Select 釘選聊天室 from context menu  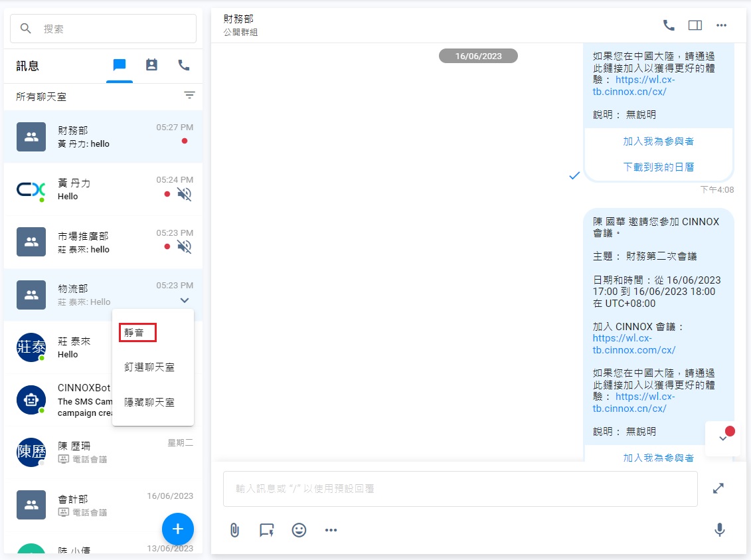(x=149, y=367)
